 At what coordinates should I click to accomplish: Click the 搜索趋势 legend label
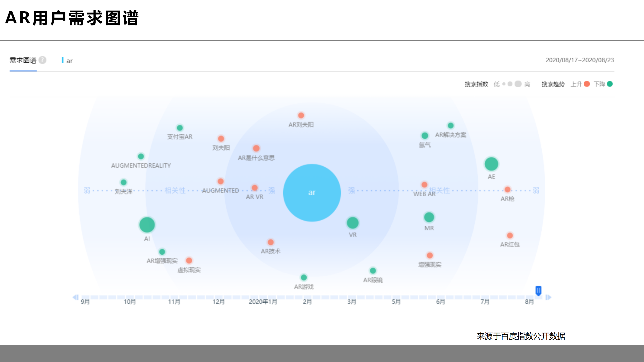(x=553, y=84)
